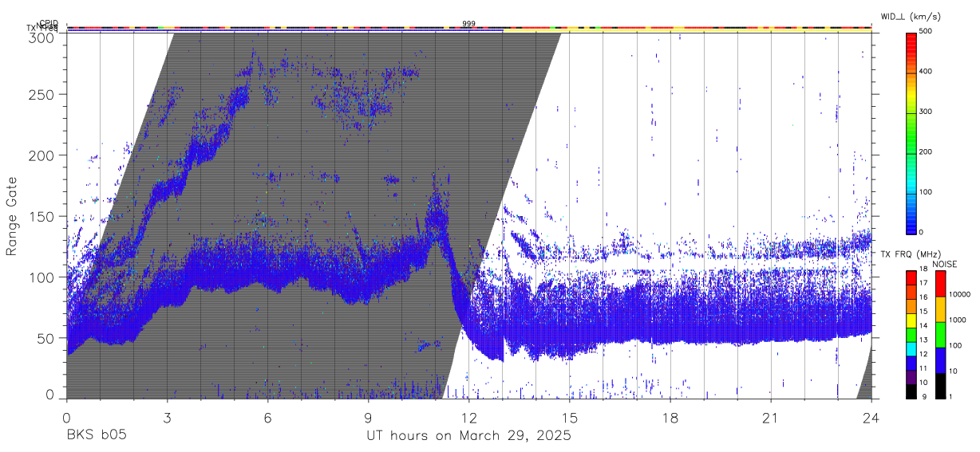The image size is (980, 452).
Task: Click the 200 tick on width colorbar
Action: tap(927, 151)
